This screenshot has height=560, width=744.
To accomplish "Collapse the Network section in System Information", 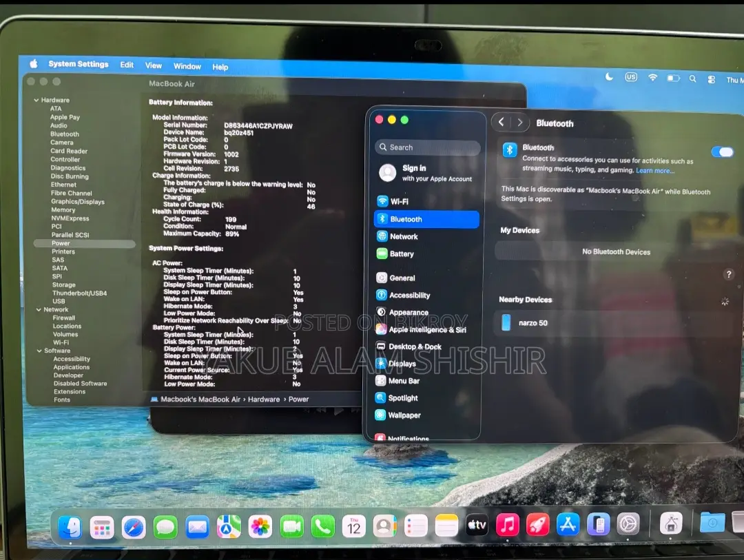I will click(x=39, y=309).
